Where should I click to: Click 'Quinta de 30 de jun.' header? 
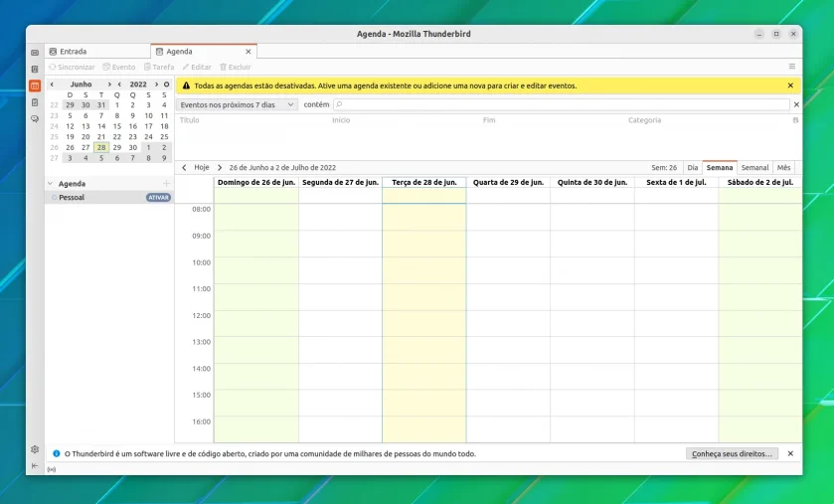point(592,182)
